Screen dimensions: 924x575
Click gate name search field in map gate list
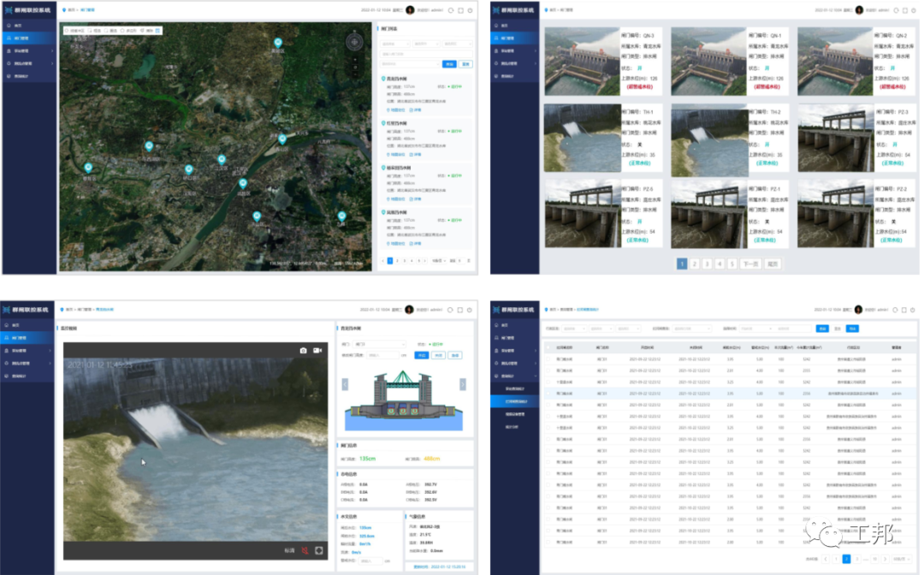tap(426, 54)
